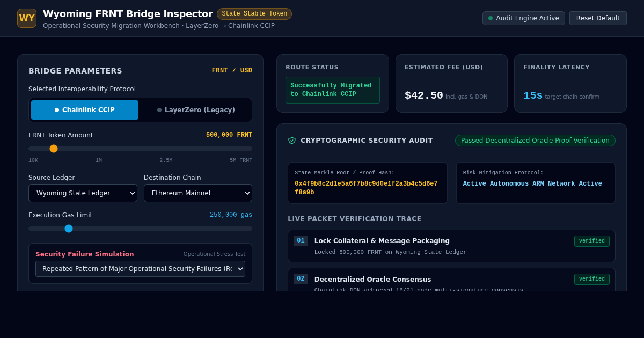Viewport: 644px width, 338px height.
Task: Click the 15s finality latency value
Action: [533, 95]
